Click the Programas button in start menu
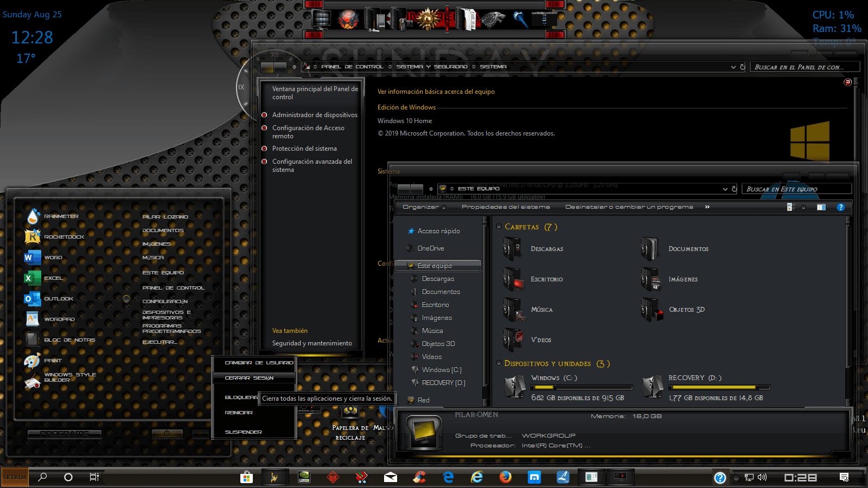Image resolution: width=868 pixels, height=488 pixels. [65, 433]
